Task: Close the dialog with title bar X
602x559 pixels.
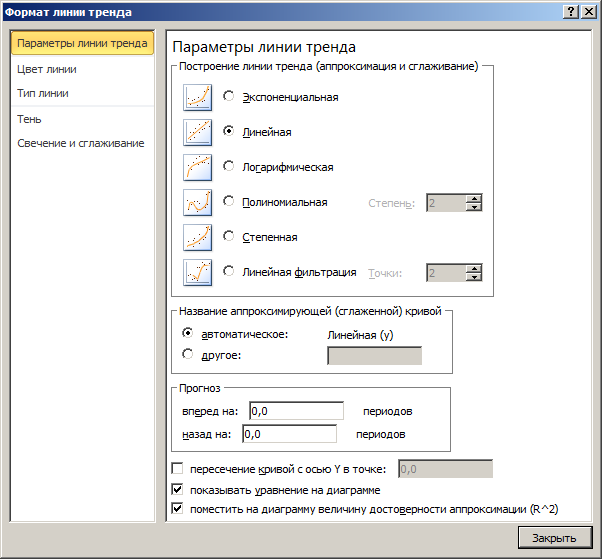Action: point(589,12)
